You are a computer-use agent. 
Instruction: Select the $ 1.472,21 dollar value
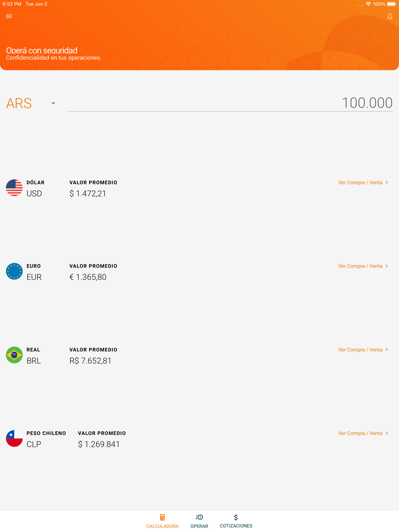point(88,193)
